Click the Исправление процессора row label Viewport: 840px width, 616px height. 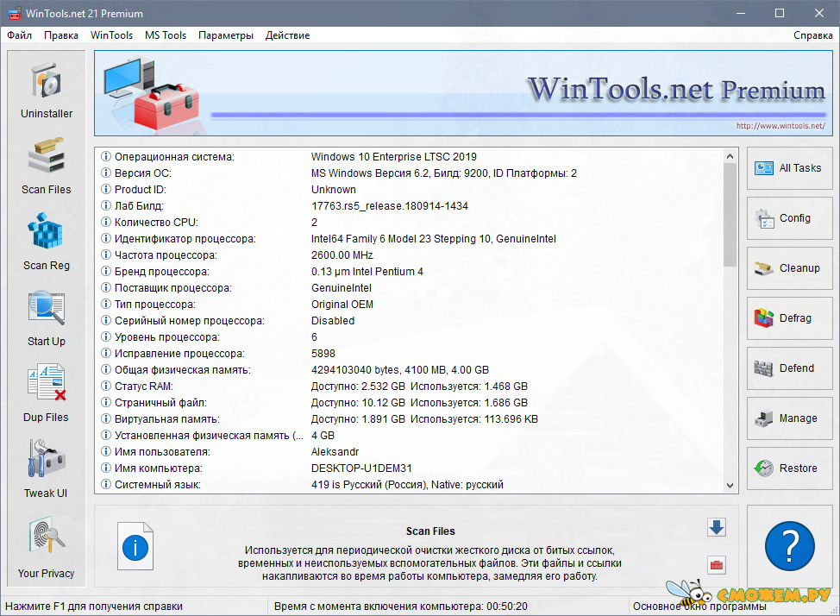click(179, 354)
